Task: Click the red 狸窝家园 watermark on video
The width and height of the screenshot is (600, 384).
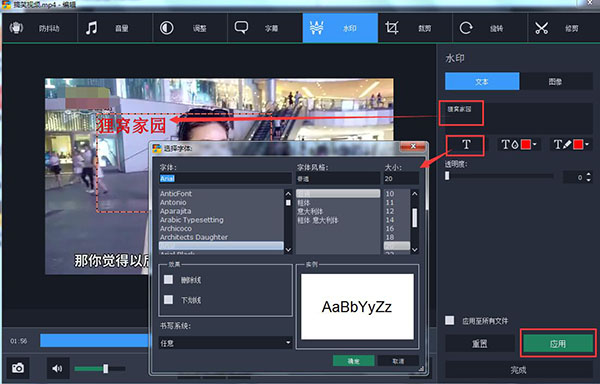Action: tap(131, 125)
